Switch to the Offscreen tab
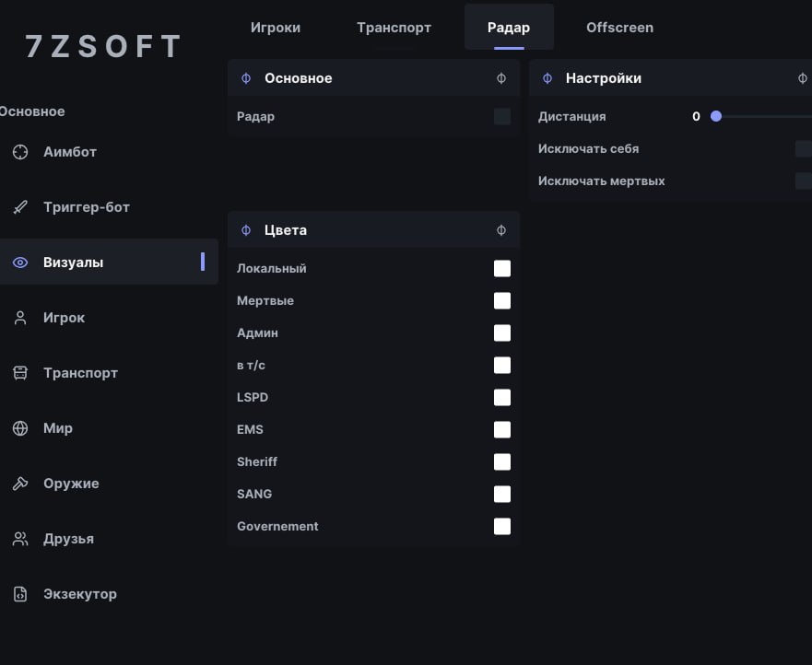 click(x=619, y=28)
